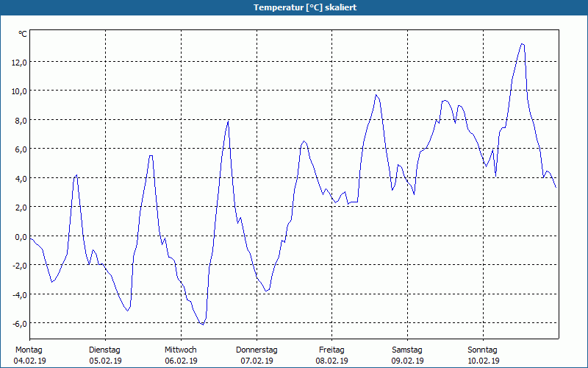Click the Freitag day label

pos(331,350)
